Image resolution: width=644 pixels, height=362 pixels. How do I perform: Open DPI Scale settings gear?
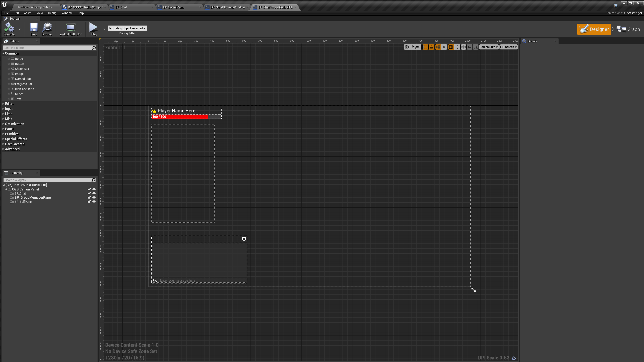(x=514, y=358)
